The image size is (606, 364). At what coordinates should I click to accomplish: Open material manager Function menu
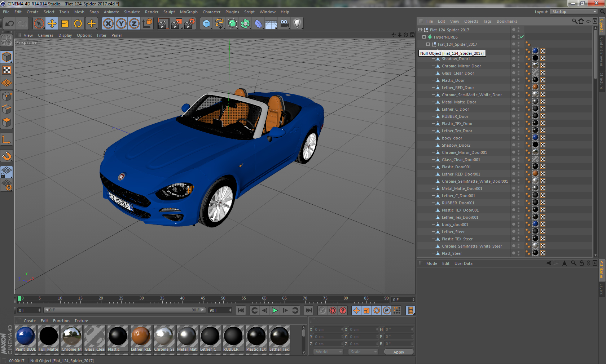coord(61,321)
